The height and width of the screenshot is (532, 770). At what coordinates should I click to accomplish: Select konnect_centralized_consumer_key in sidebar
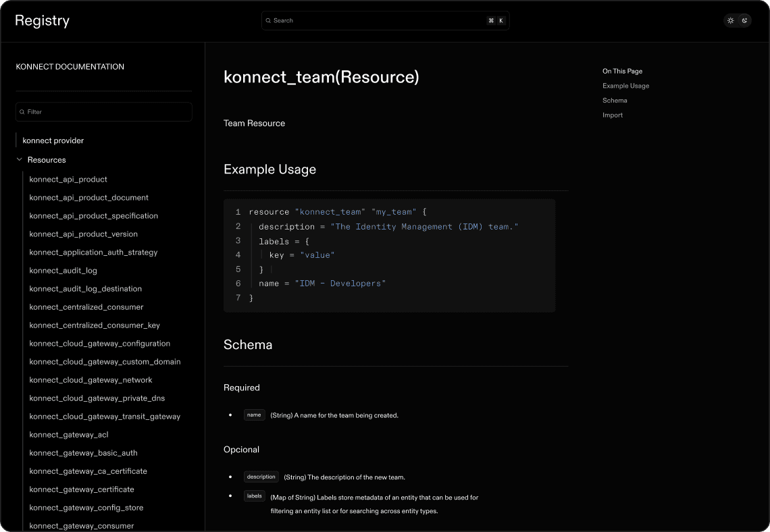95,325
